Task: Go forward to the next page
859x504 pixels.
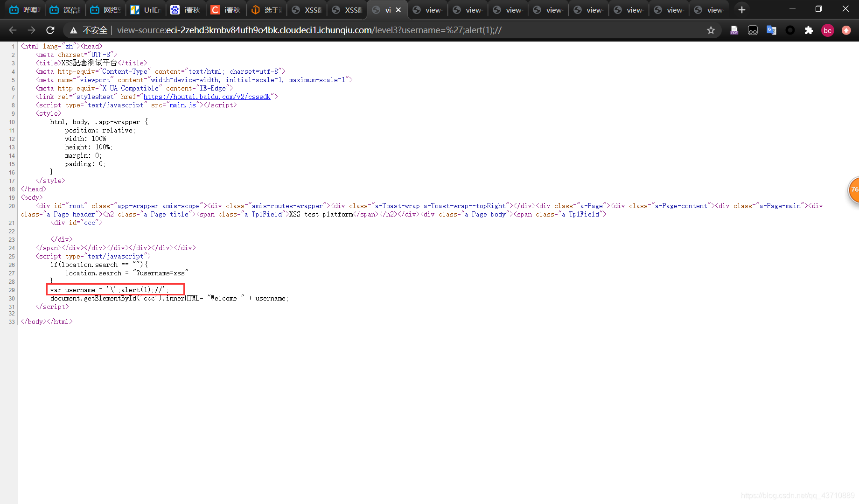Action: (31, 30)
